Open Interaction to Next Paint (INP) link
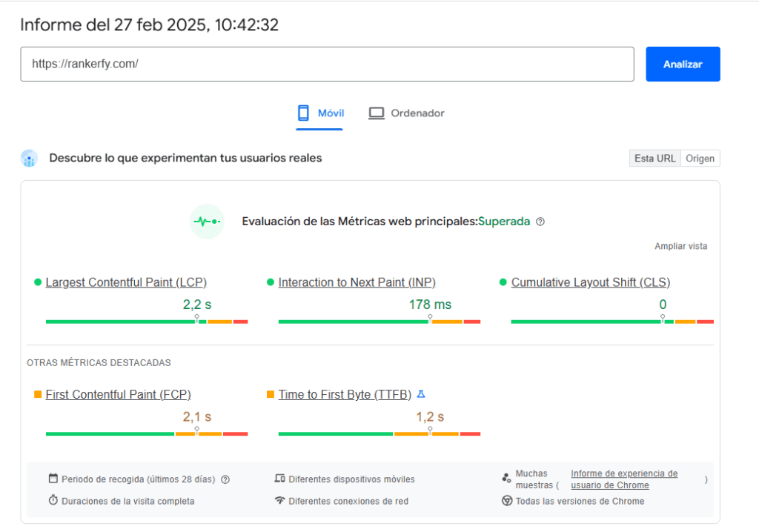Image resolution: width=759 pixels, height=532 pixels. click(357, 282)
